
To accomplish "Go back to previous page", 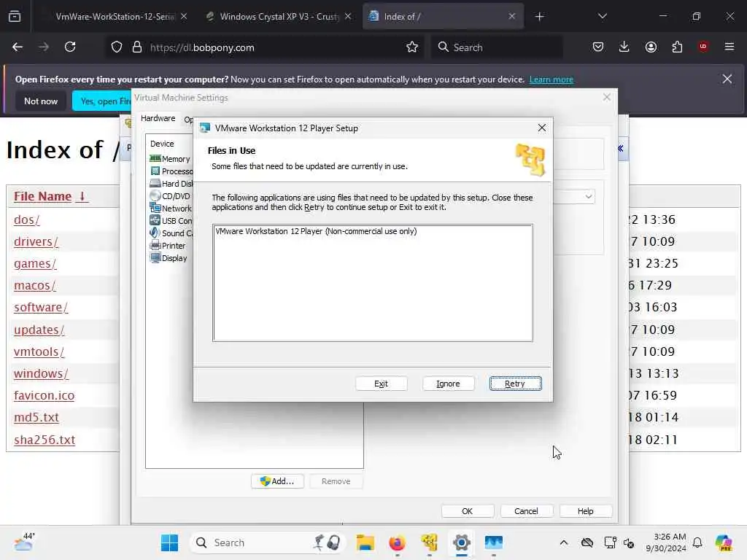I will [x=18, y=47].
